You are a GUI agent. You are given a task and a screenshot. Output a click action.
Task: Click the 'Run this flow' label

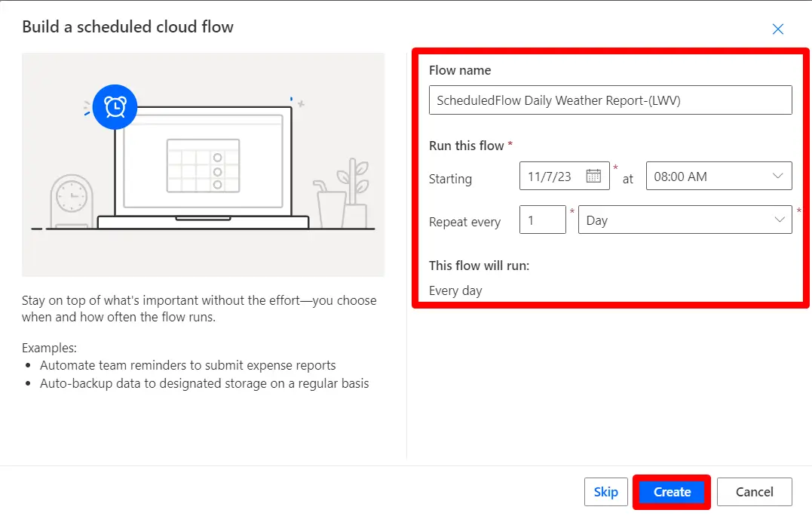click(x=467, y=146)
